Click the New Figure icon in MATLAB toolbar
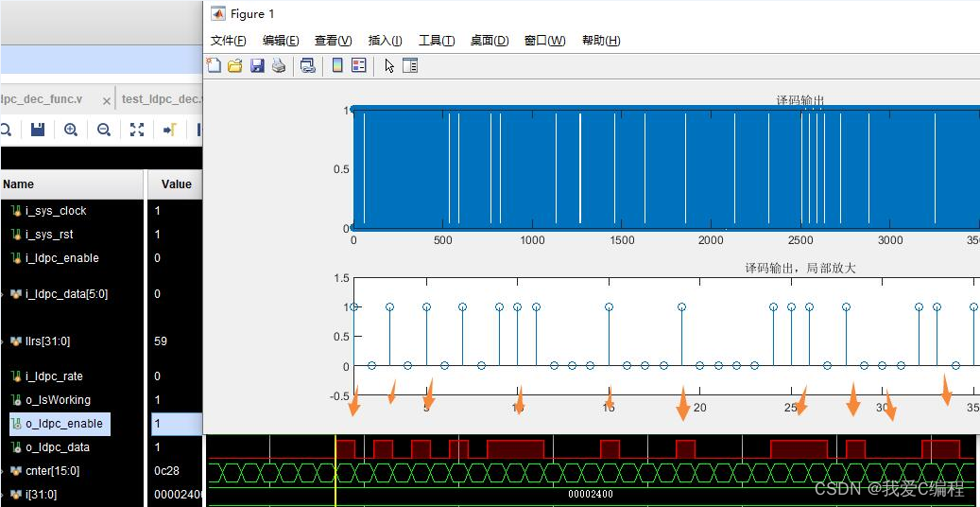Viewport: 980px width, 507px height. point(214,66)
